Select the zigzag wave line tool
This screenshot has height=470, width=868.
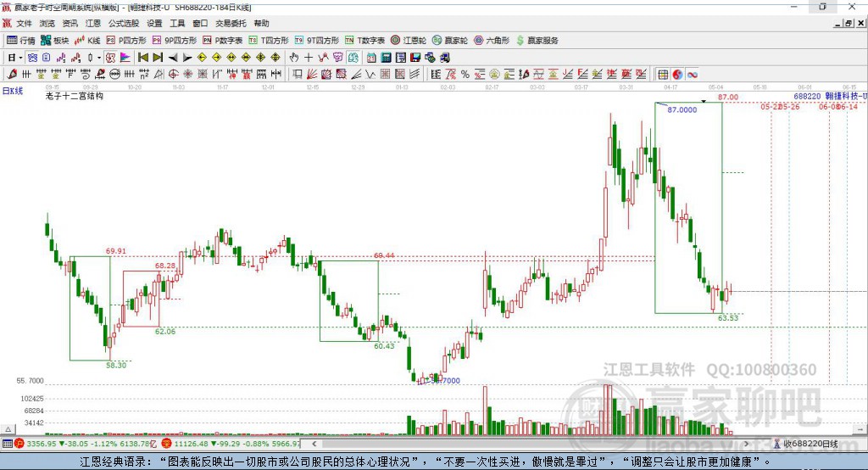pos(370,75)
